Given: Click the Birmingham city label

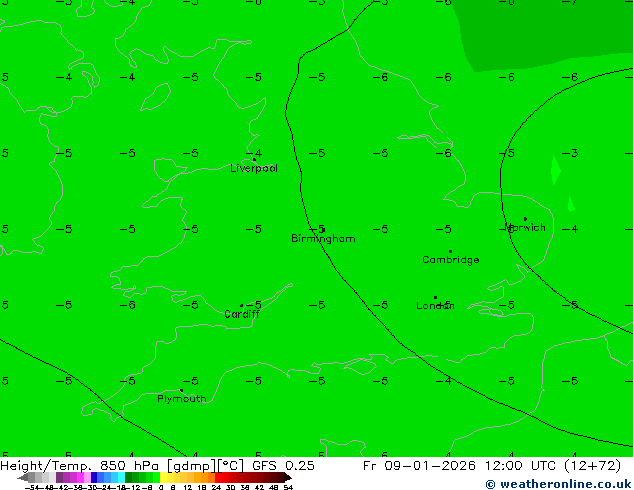Looking at the screenshot, I should [323, 239].
